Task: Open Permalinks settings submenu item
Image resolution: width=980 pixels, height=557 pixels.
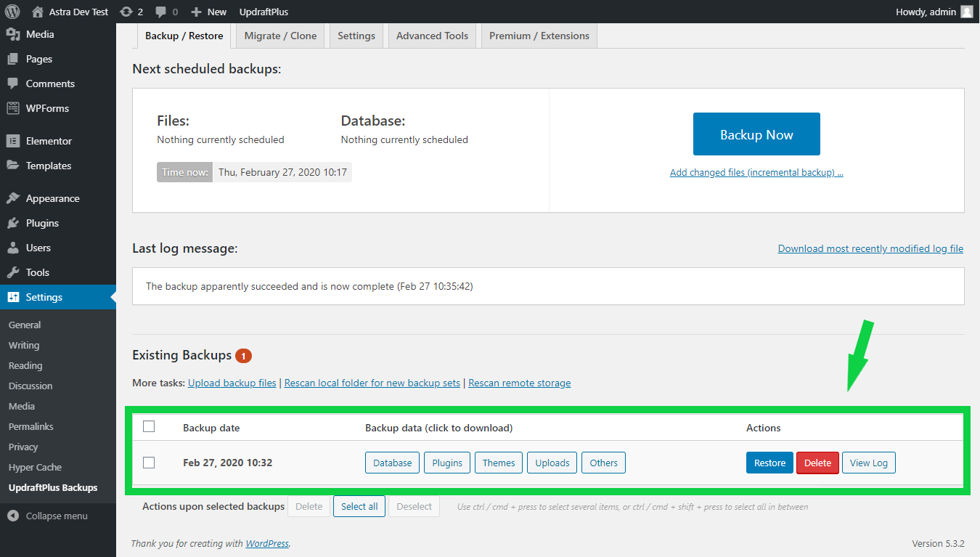Action: coord(31,426)
